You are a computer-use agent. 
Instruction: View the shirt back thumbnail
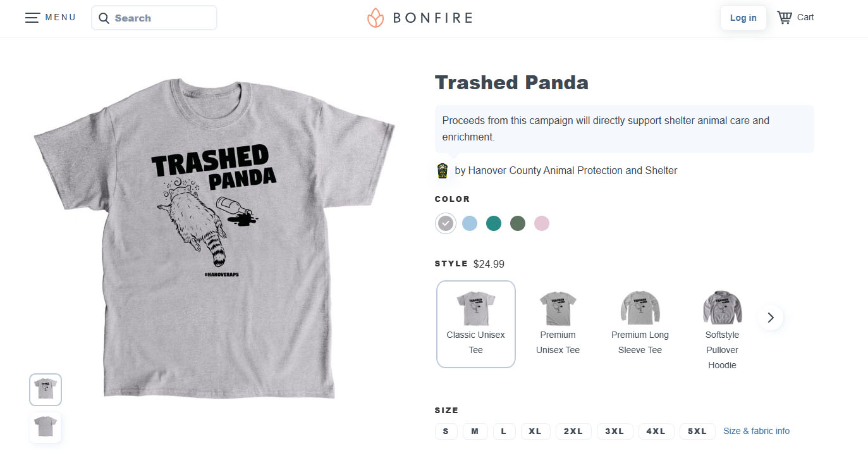[46, 426]
